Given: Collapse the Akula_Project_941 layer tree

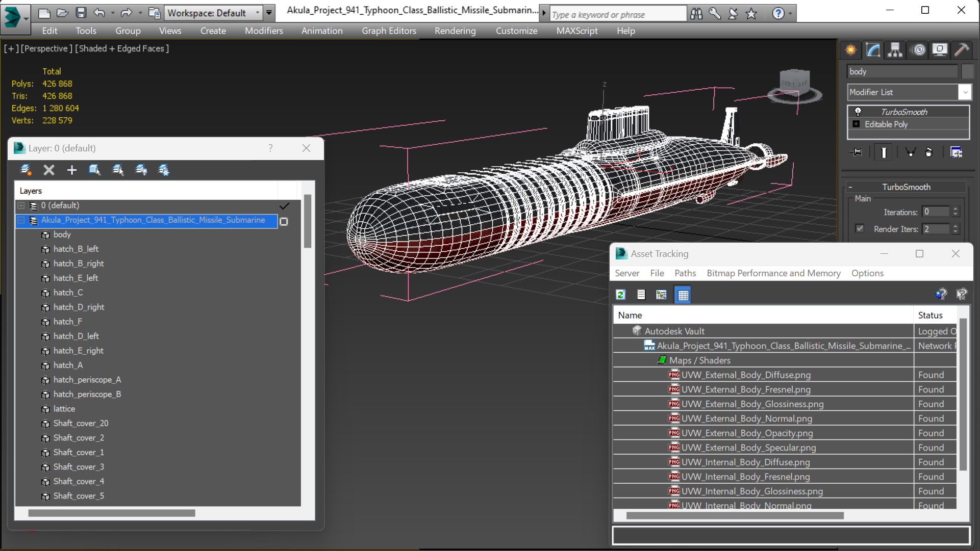Looking at the screenshot, I should click(x=21, y=220).
